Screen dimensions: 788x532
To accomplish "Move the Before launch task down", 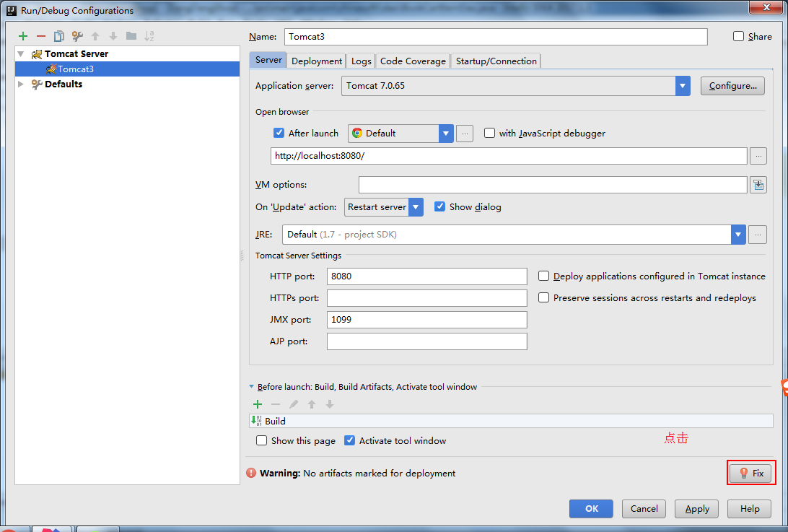I will (x=330, y=404).
